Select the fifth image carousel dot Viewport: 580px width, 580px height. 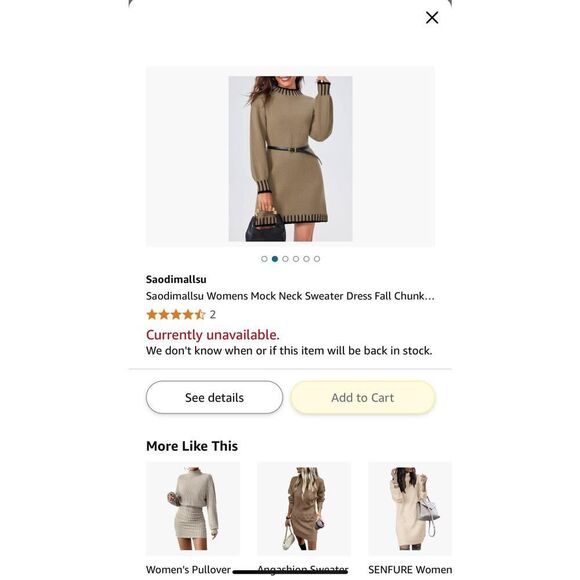tap(306, 259)
